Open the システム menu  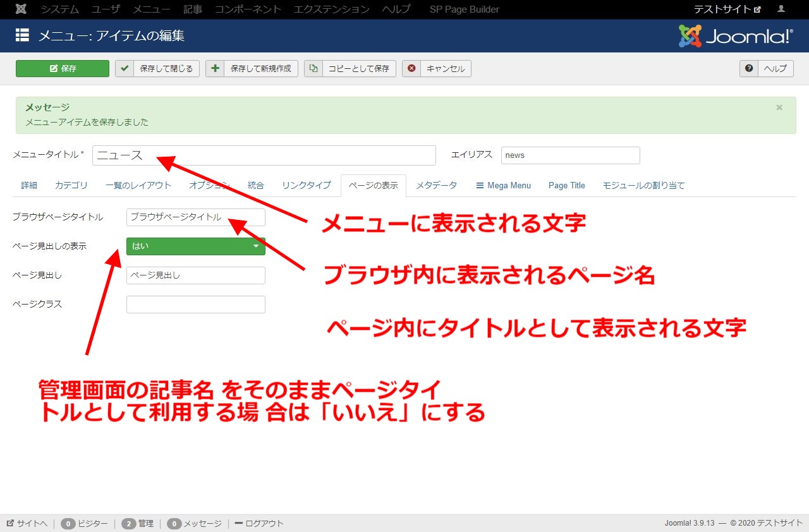(x=59, y=9)
